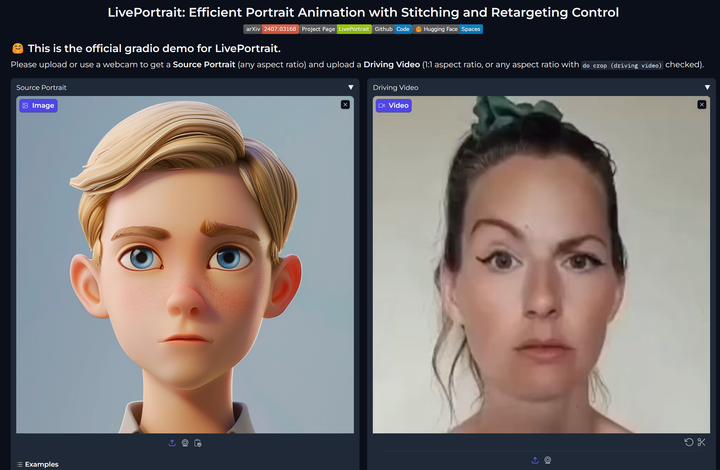Remove the source portrait image
Image resolution: width=720 pixels, height=470 pixels.
pos(345,105)
